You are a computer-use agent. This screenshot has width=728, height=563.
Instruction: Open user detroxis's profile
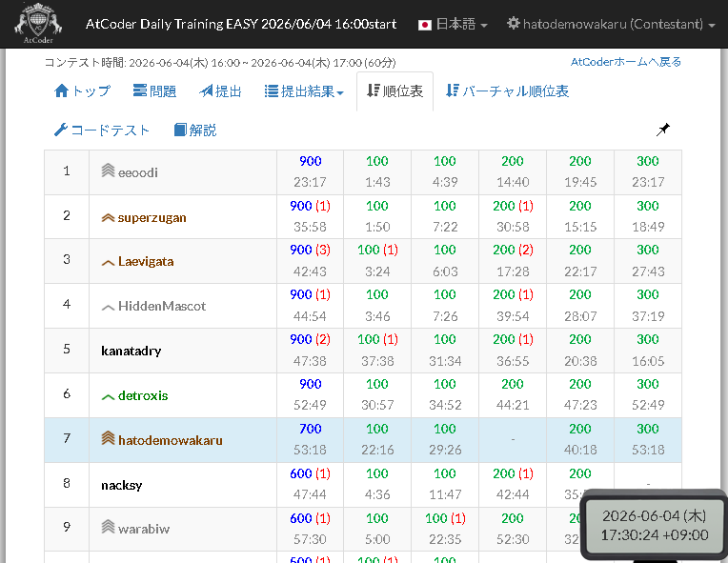pyautogui.click(x=143, y=395)
